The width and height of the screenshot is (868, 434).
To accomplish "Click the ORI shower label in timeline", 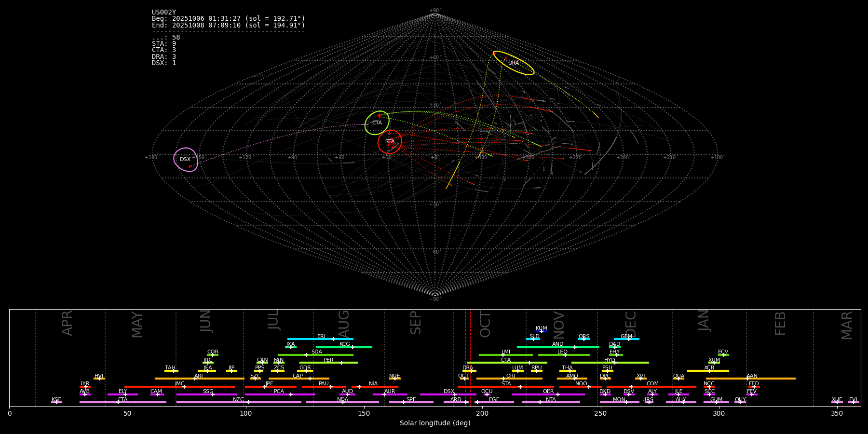I will (511, 376).
